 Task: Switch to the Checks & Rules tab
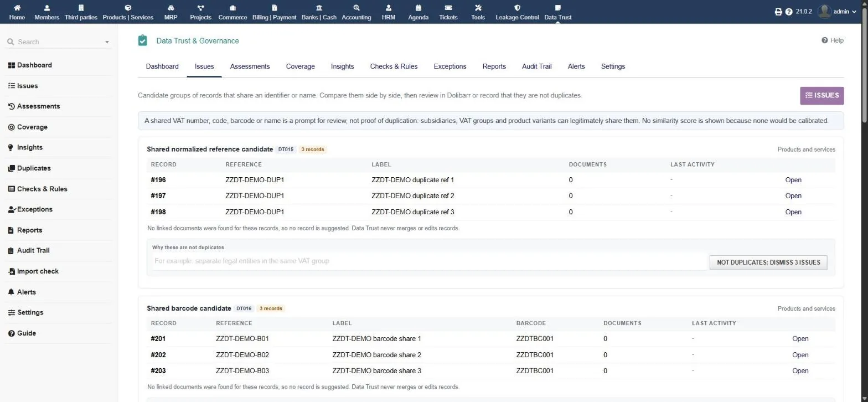click(394, 66)
